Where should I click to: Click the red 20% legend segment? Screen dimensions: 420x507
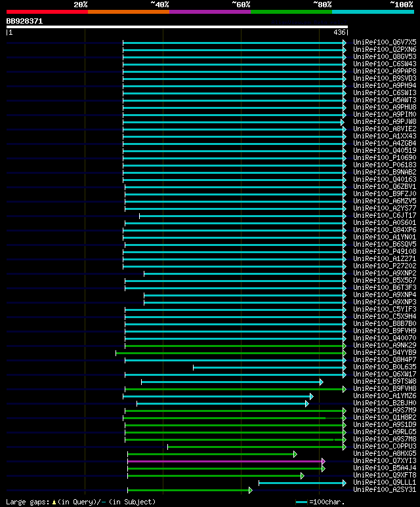point(47,12)
